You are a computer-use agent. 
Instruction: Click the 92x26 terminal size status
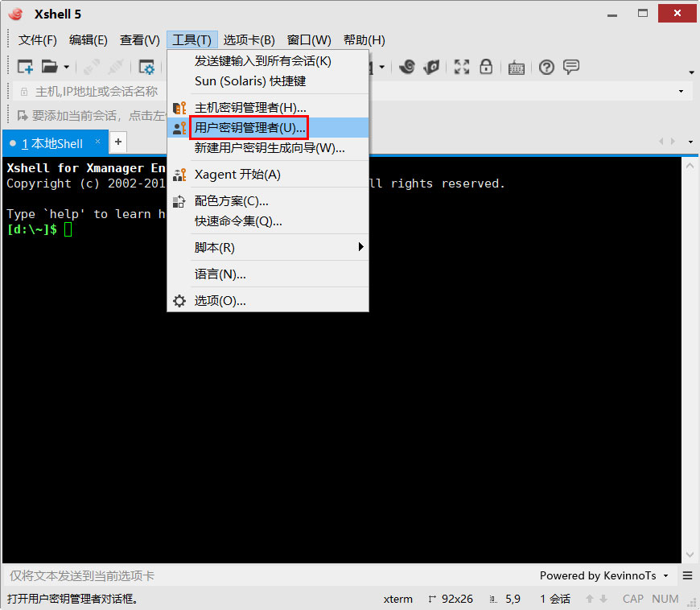pyautogui.click(x=457, y=599)
